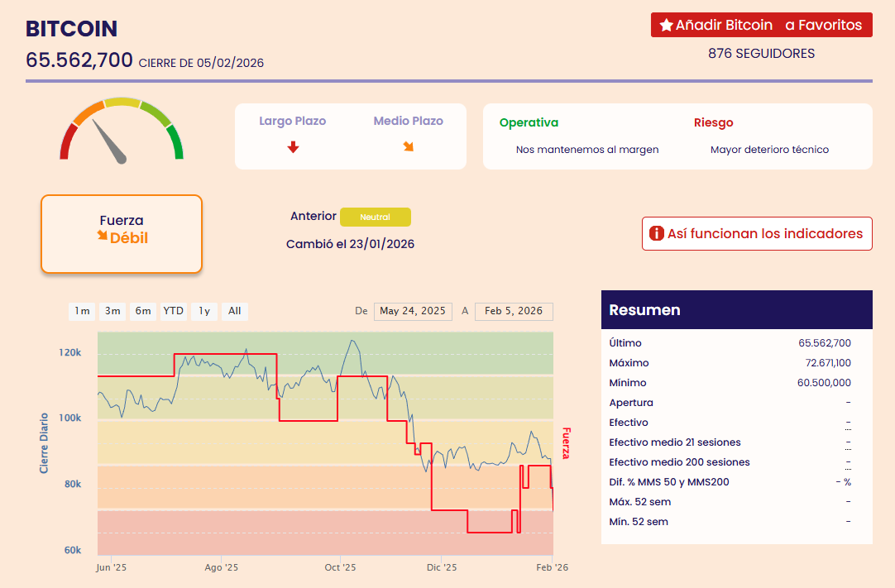Select the 1y chart range
Screen dimensions: 895x588
tap(204, 311)
